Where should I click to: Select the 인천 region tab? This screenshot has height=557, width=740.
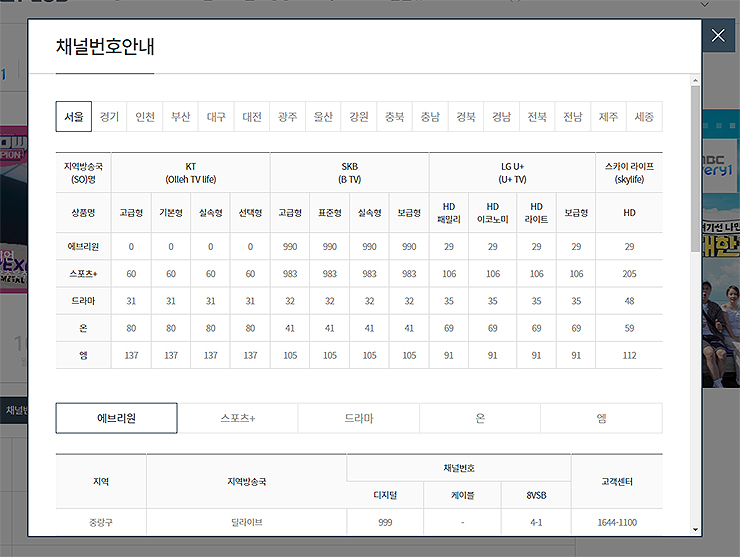145,117
